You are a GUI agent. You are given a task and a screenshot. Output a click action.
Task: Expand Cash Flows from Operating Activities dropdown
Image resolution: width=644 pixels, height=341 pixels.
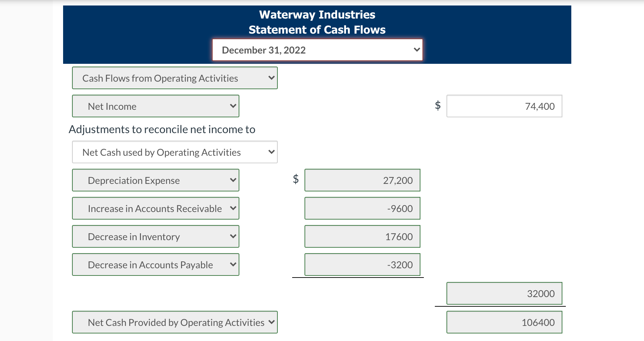(175, 78)
